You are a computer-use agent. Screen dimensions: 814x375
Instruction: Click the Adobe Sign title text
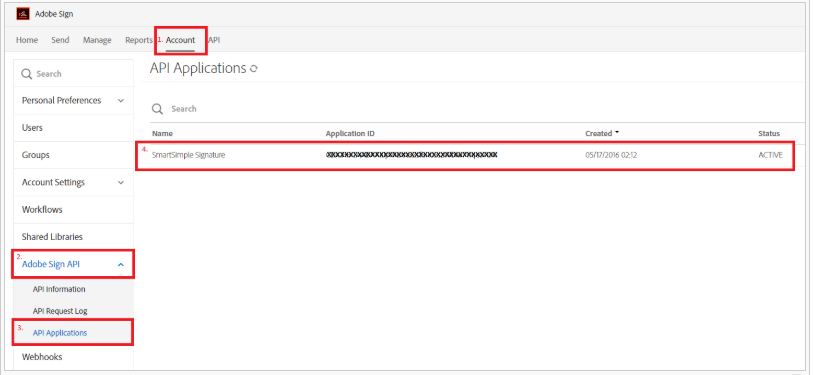coord(54,14)
